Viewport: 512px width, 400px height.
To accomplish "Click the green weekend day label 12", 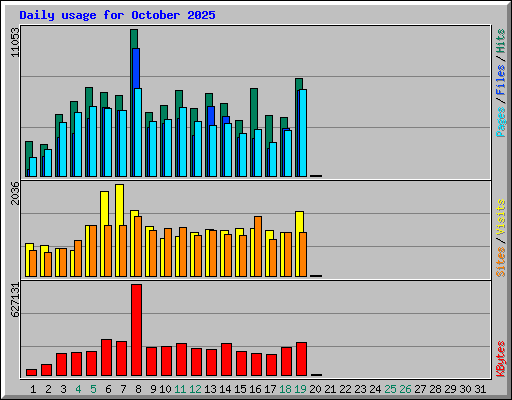I will 195,389.
